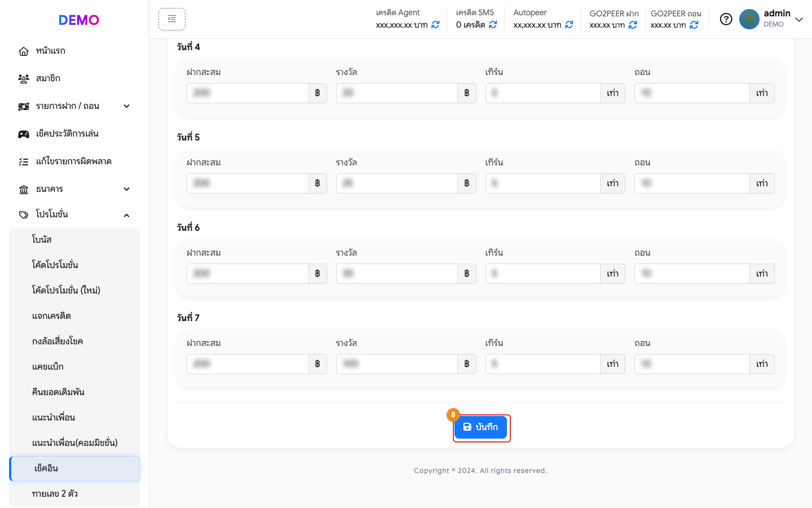Refresh GO2PEER ฝาก balance icon
This screenshot has width=812, height=508.
click(x=633, y=25)
